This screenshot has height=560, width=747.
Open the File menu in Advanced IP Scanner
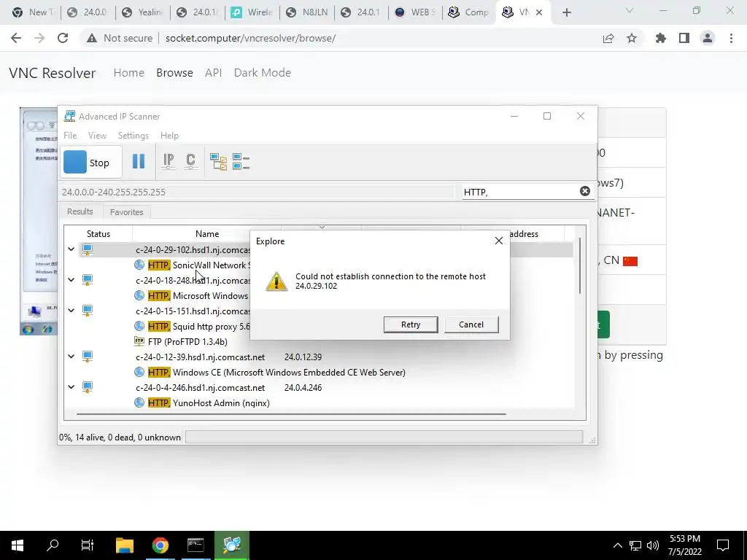point(70,135)
